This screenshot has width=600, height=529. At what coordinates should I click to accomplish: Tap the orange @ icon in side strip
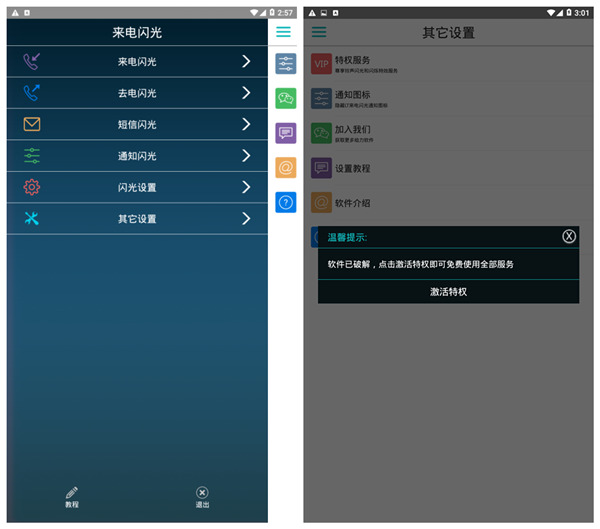click(x=285, y=168)
